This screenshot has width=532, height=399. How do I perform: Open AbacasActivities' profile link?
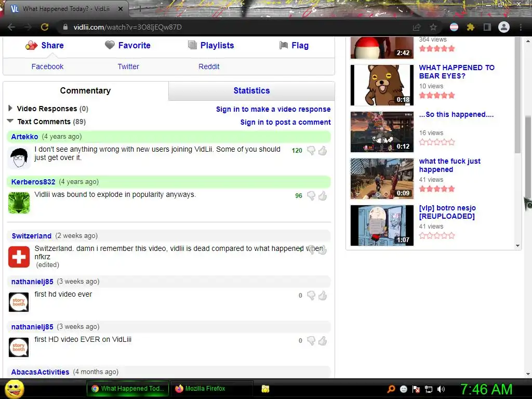point(41,372)
